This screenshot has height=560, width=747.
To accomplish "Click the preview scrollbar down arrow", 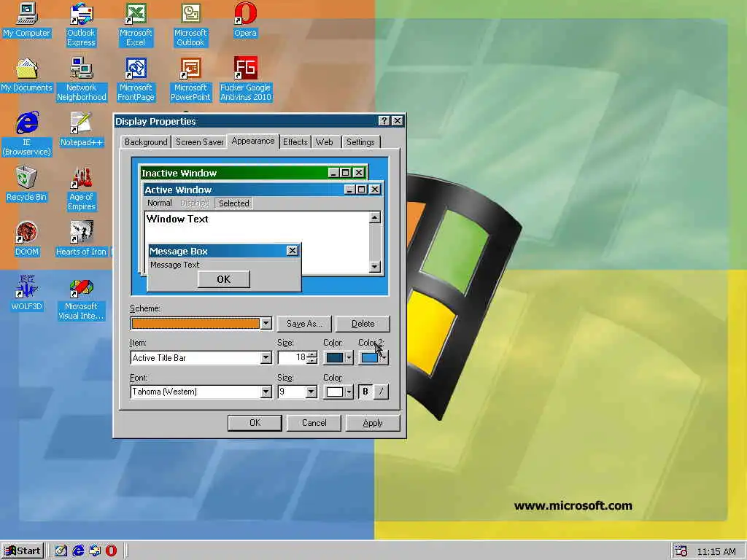I will [375, 267].
